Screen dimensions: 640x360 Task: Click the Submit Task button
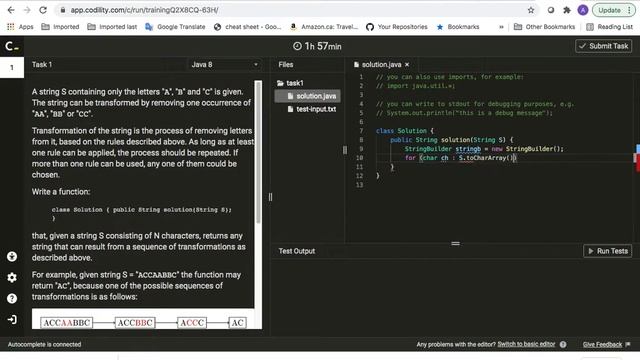coord(604,46)
